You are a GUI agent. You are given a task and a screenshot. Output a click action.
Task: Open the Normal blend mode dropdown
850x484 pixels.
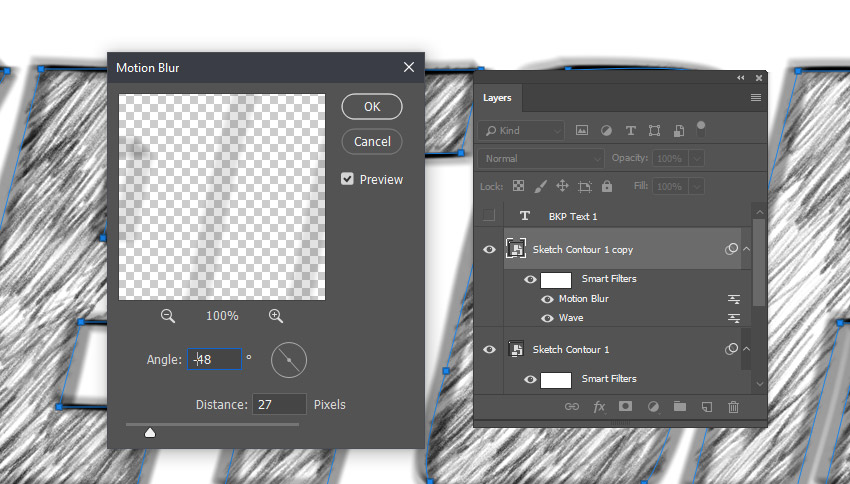click(541, 159)
